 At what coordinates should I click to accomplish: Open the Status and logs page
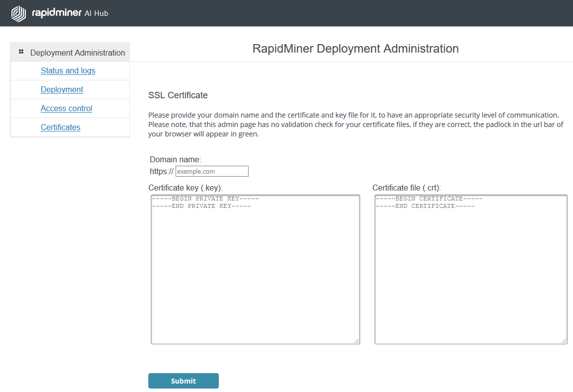tap(68, 70)
